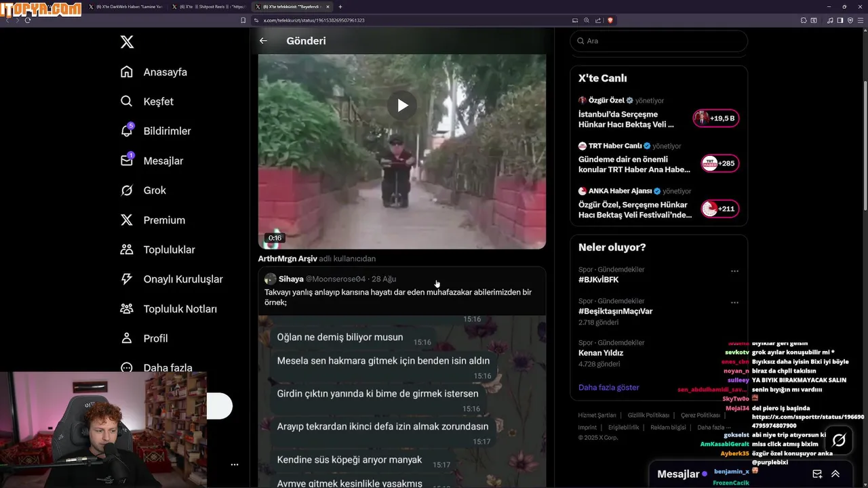Open the #BJKvIBFK trend
Image resolution: width=868 pixels, height=488 pixels.
[x=598, y=280]
